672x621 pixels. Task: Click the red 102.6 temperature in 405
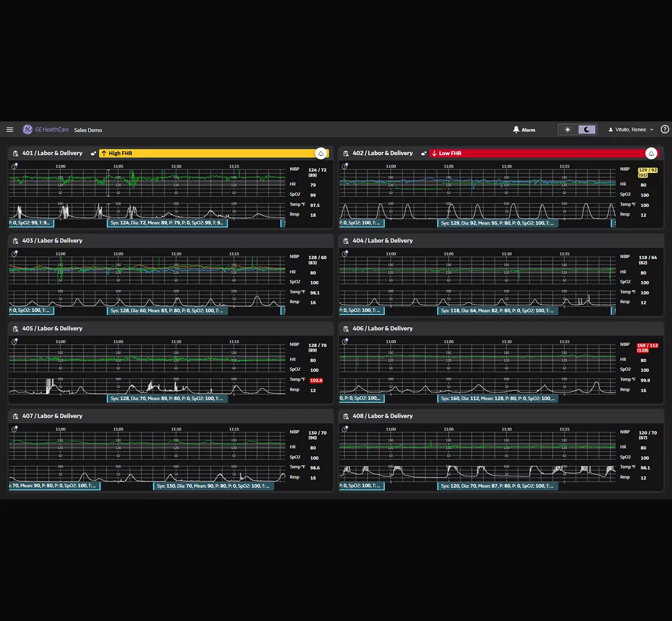316,380
